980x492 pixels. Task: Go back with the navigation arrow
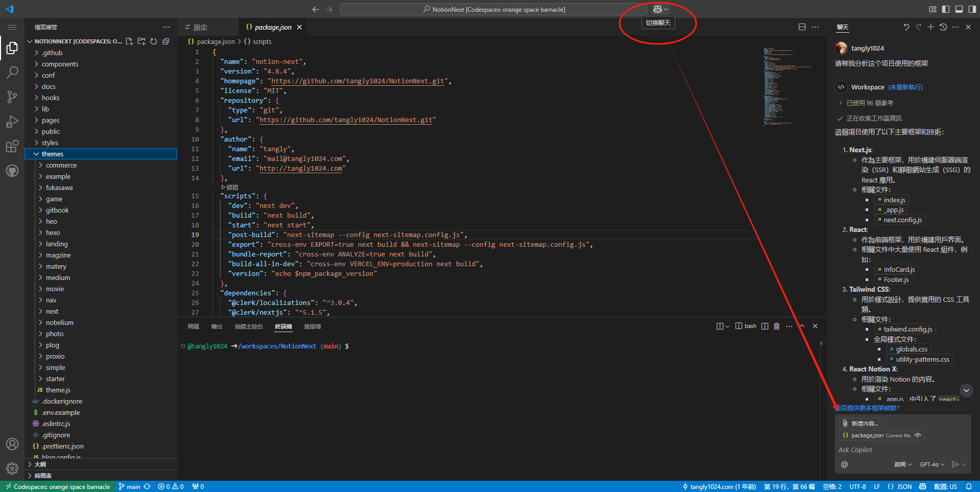tap(315, 9)
